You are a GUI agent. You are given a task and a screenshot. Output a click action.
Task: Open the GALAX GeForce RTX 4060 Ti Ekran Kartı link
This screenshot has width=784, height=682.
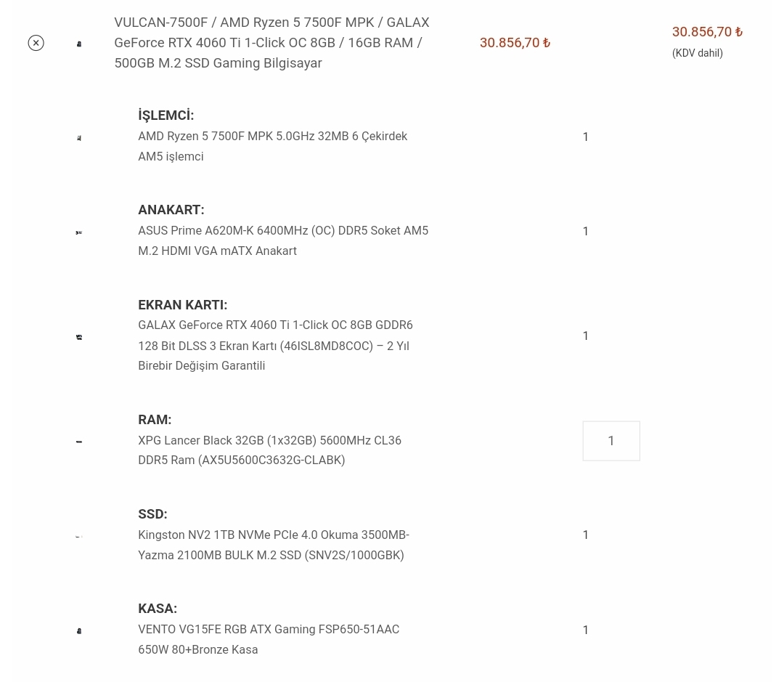click(x=275, y=345)
